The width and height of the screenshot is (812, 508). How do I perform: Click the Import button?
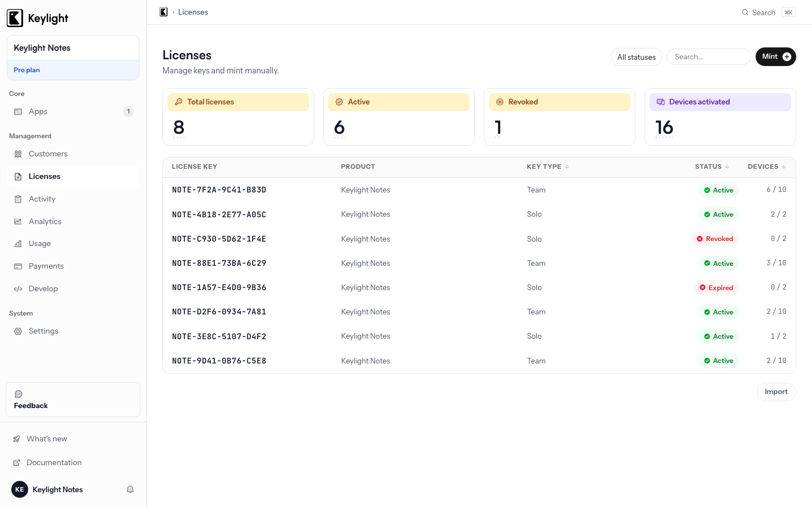776,392
